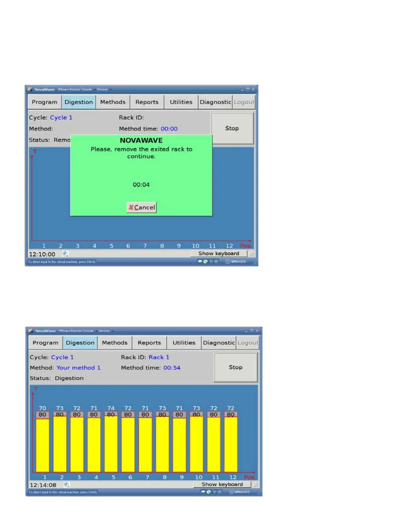Click the Method time value 00:00

point(169,129)
